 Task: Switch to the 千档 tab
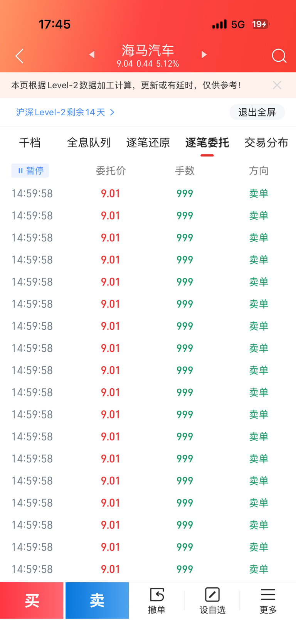pos(30,143)
